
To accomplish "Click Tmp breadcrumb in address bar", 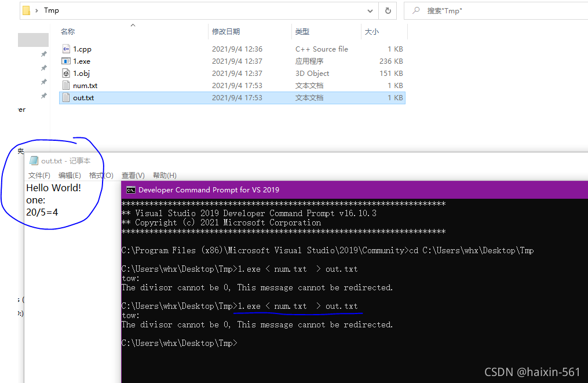I will [x=52, y=10].
